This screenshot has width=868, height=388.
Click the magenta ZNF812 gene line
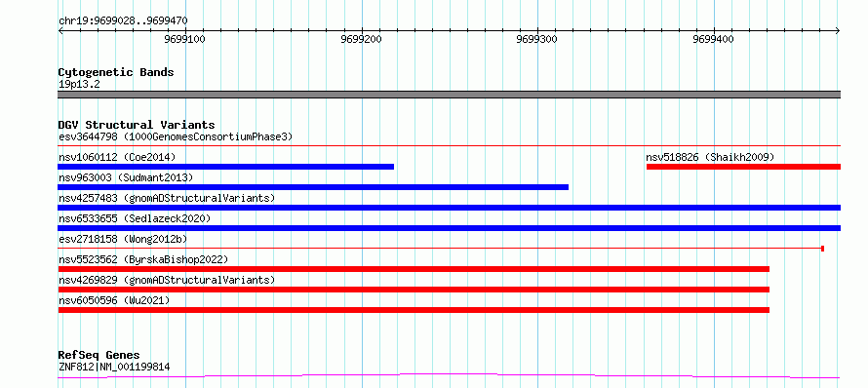(x=449, y=376)
